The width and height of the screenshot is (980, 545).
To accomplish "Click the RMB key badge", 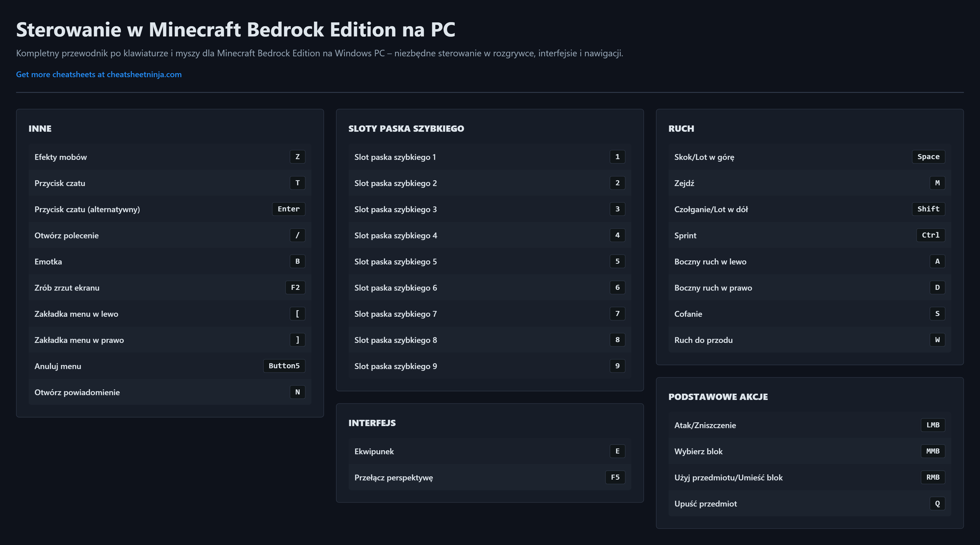I will tap(932, 477).
